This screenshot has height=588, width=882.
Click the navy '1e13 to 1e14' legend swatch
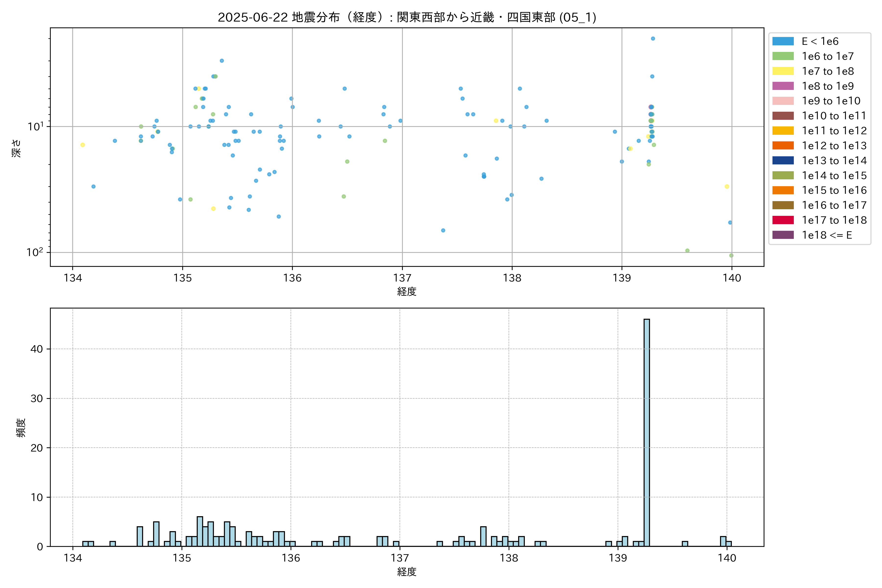pos(783,160)
